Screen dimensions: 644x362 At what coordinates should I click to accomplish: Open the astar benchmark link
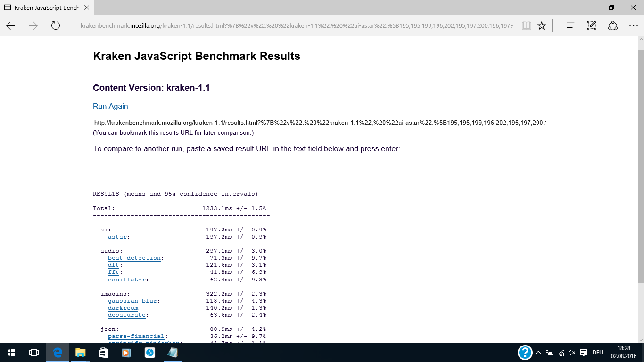(x=117, y=237)
